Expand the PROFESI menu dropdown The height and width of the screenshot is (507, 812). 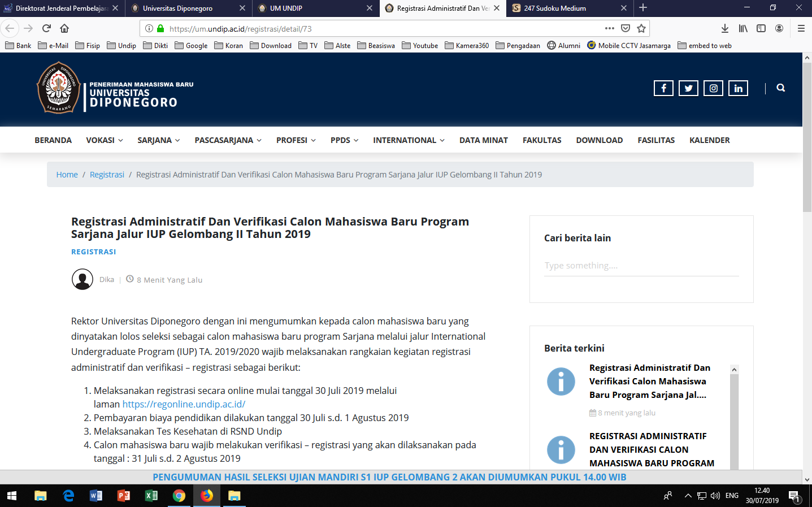pos(296,140)
